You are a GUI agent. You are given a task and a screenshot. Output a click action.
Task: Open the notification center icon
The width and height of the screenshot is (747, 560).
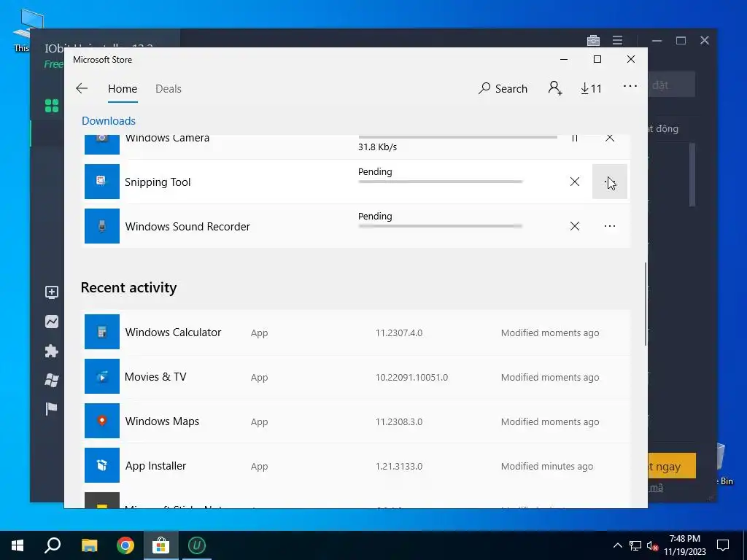coord(723,545)
